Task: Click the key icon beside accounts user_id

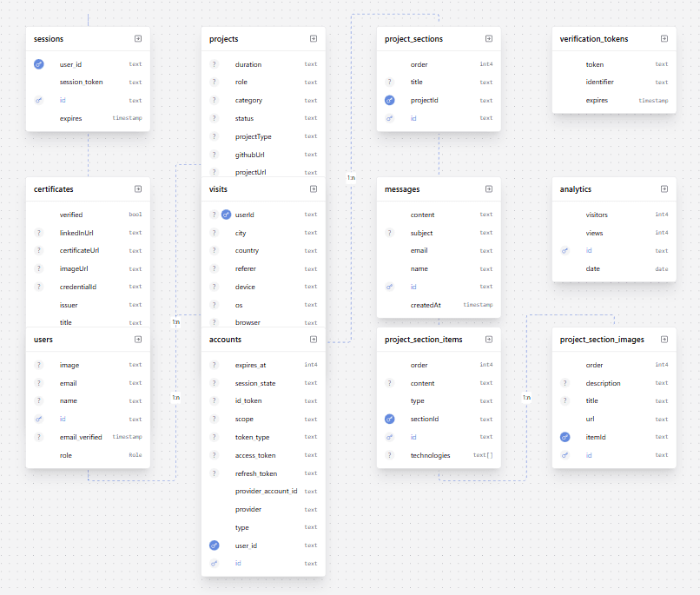Action: click(214, 545)
